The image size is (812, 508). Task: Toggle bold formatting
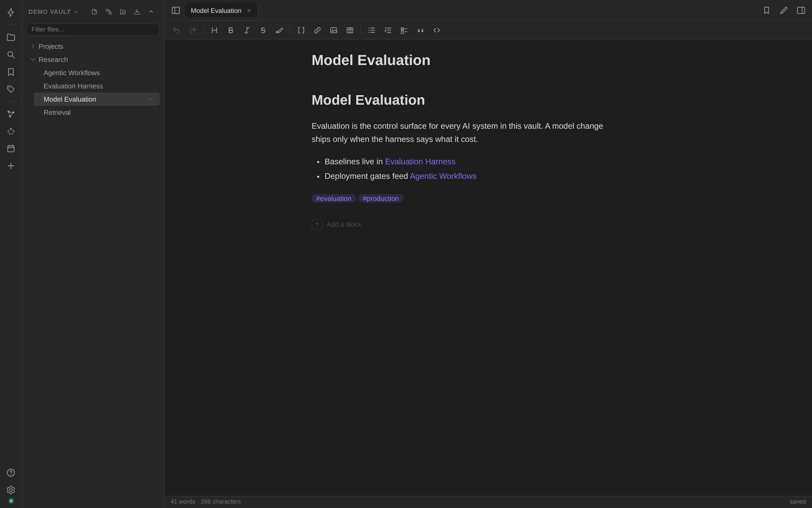[230, 30]
